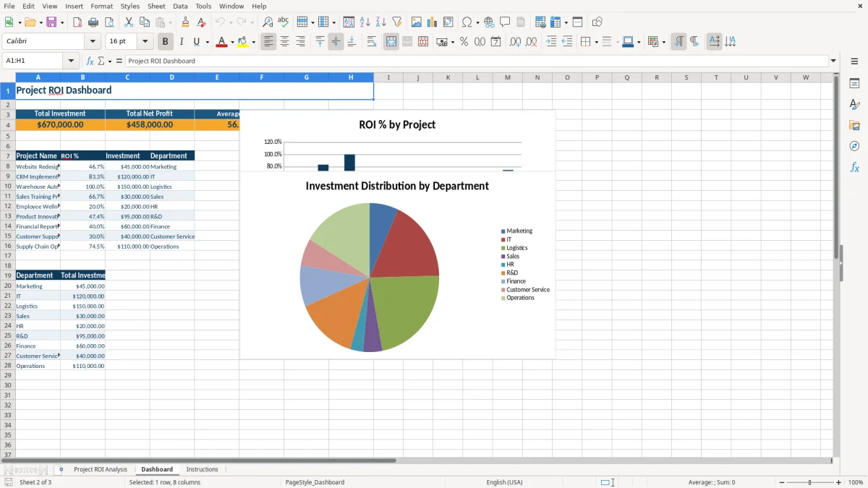Open the Styles menu
The width and height of the screenshot is (868, 488).
point(130,6)
